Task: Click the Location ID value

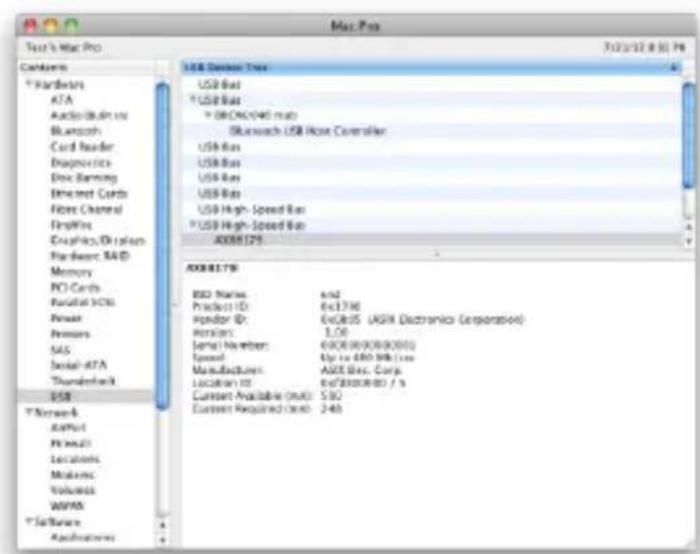Action: pos(363,383)
